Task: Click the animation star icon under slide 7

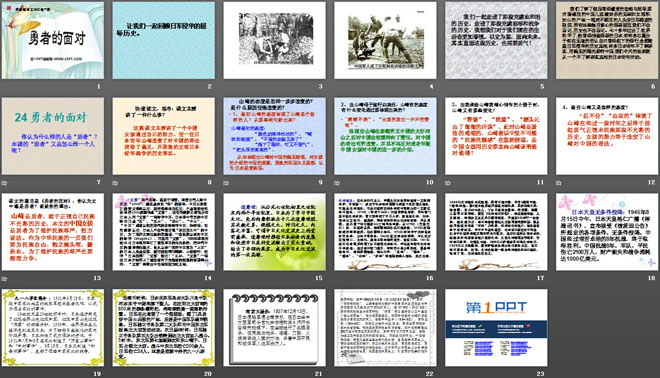Action: (5, 183)
